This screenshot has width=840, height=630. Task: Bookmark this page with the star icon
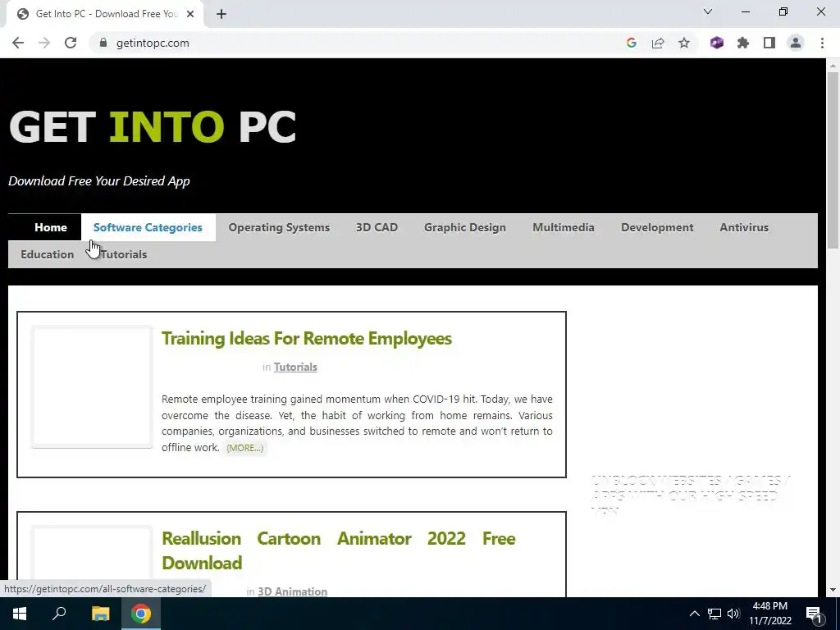click(x=684, y=43)
